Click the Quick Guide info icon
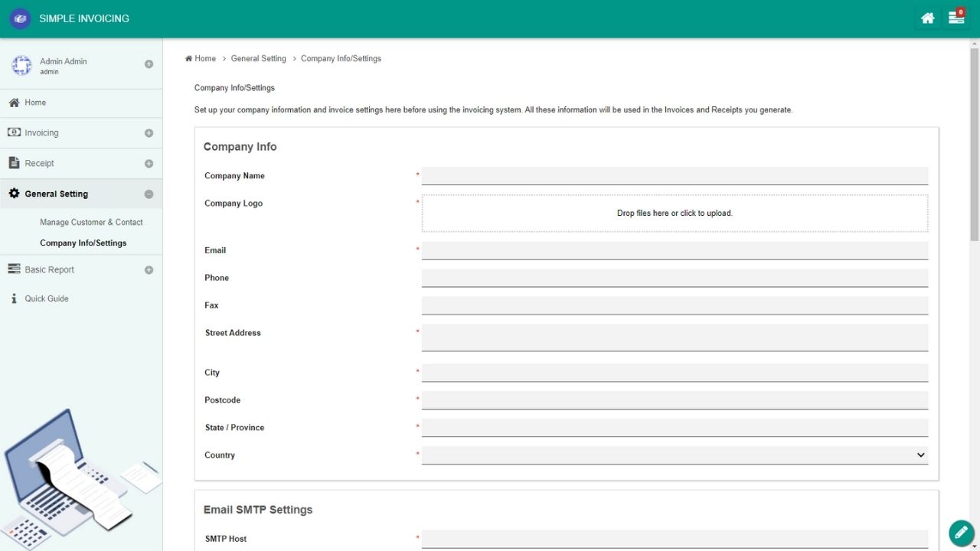The image size is (980, 551). 14,298
